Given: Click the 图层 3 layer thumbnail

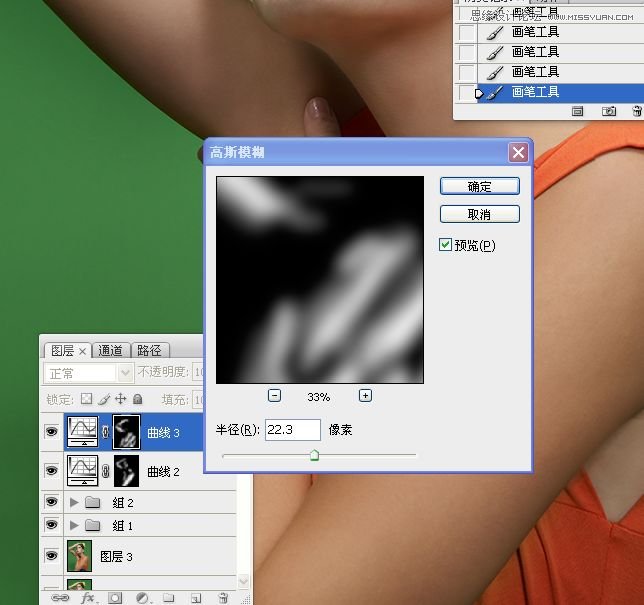Looking at the screenshot, I should click(x=79, y=556).
